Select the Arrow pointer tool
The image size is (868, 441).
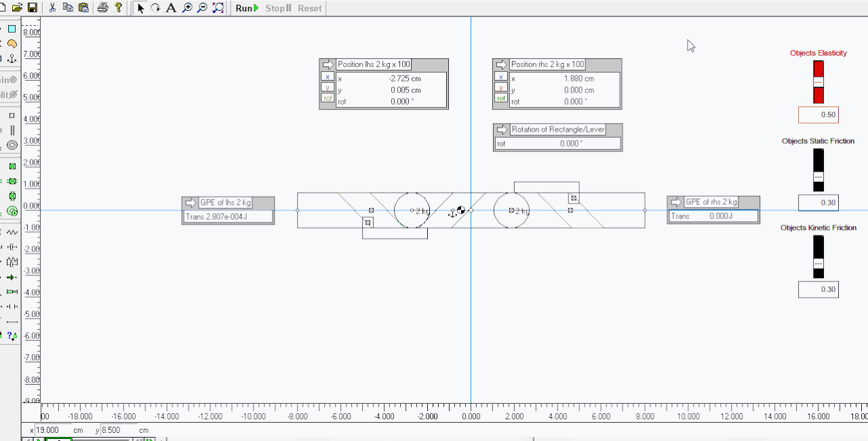pyautogui.click(x=140, y=7)
